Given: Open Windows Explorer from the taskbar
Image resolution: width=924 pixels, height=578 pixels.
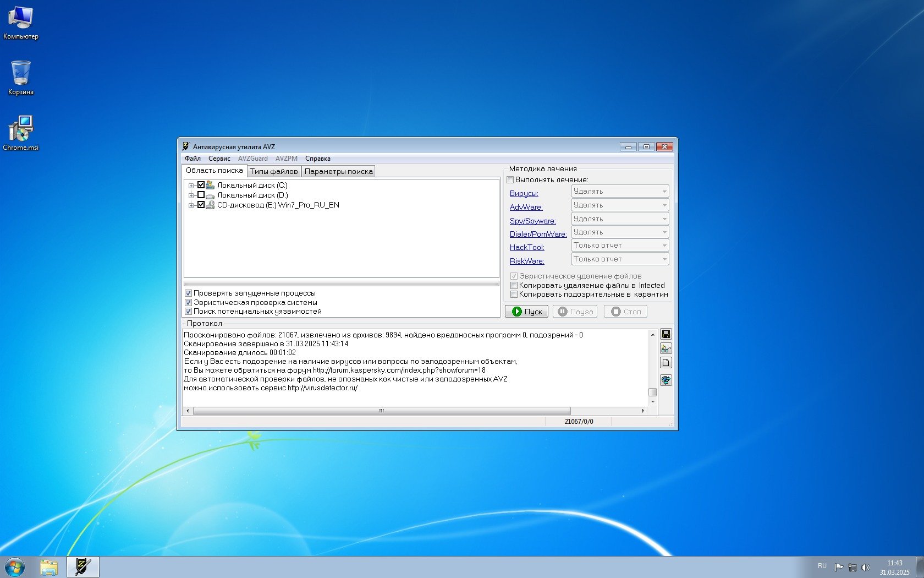Looking at the screenshot, I should (49, 567).
